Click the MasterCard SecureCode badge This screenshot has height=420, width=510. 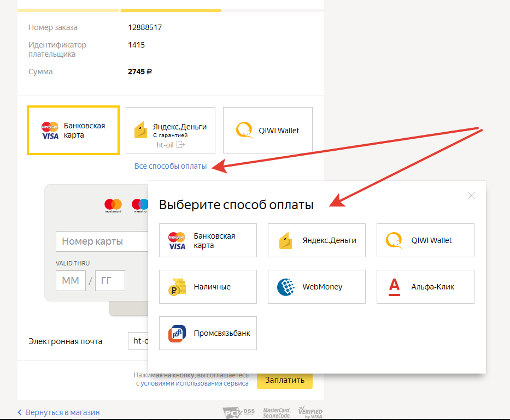[x=277, y=413]
